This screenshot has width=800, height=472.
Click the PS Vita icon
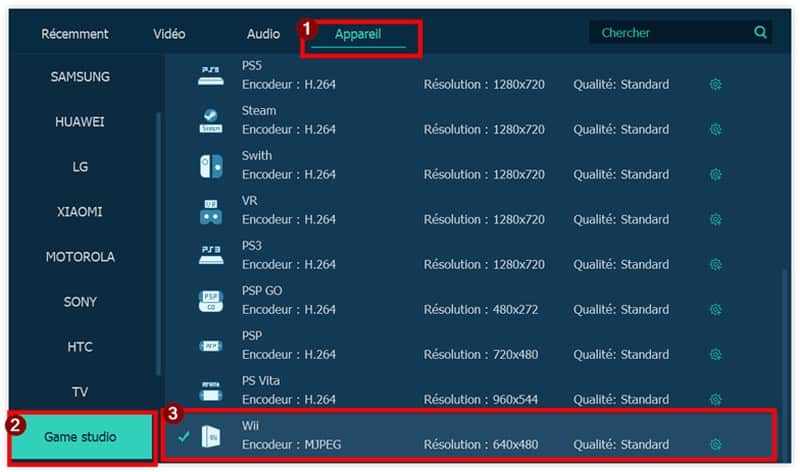tap(211, 390)
